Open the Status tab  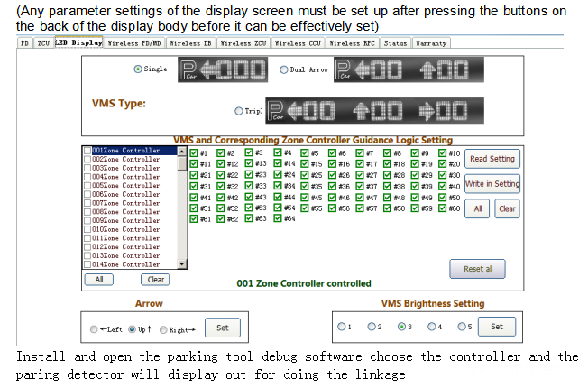click(x=394, y=42)
